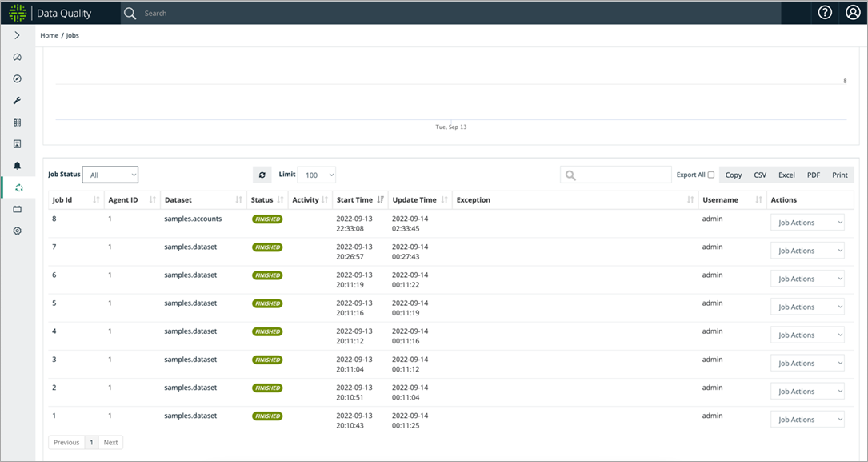Open the report image icon in sidebar
The image size is (868, 462).
pos(17,144)
